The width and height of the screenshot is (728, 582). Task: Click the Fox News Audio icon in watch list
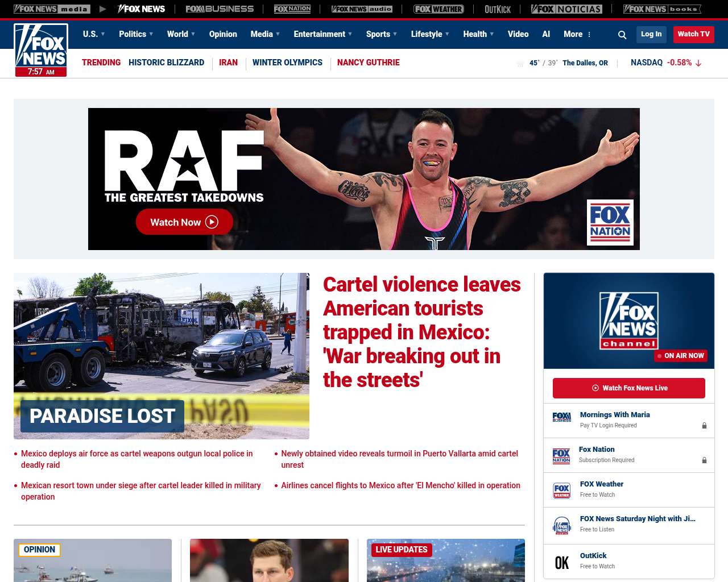(x=561, y=526)
